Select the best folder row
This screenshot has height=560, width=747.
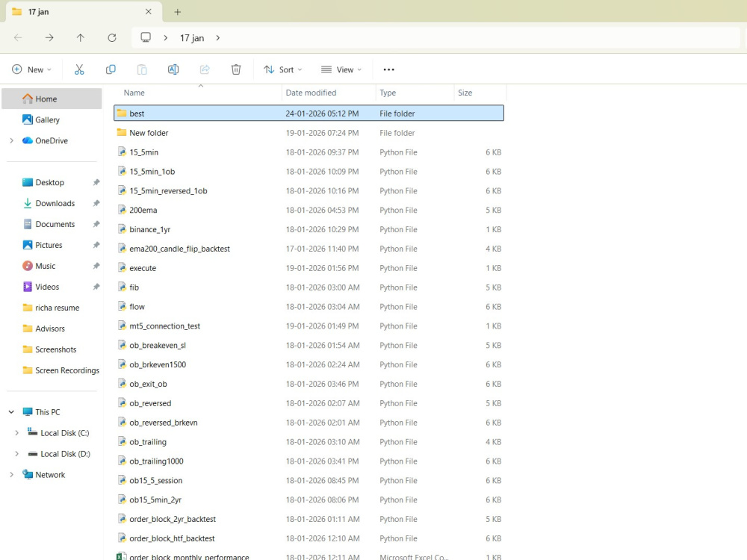pyautogui.click(x=309, y=113)
